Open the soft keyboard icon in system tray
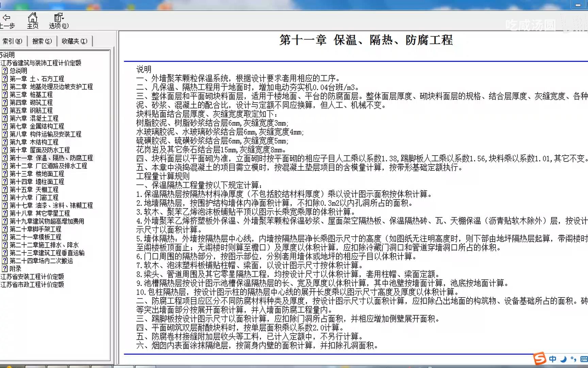The height and width of the screenshot is (368, 588). tap(584, 359)
